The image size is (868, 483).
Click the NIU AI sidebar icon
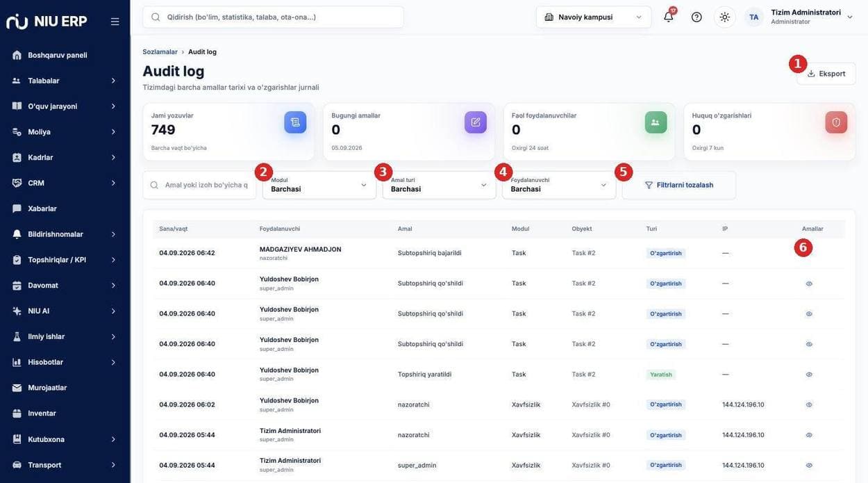tap(17, 311)
